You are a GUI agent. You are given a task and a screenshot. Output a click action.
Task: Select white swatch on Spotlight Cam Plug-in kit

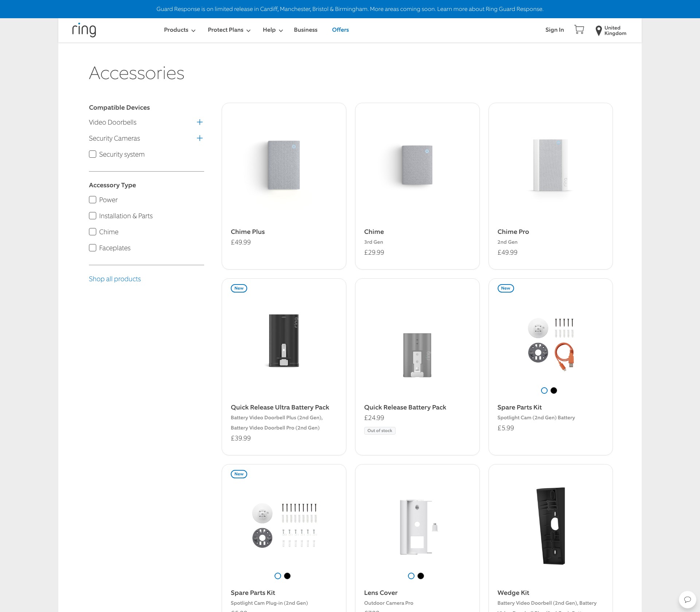278,576
